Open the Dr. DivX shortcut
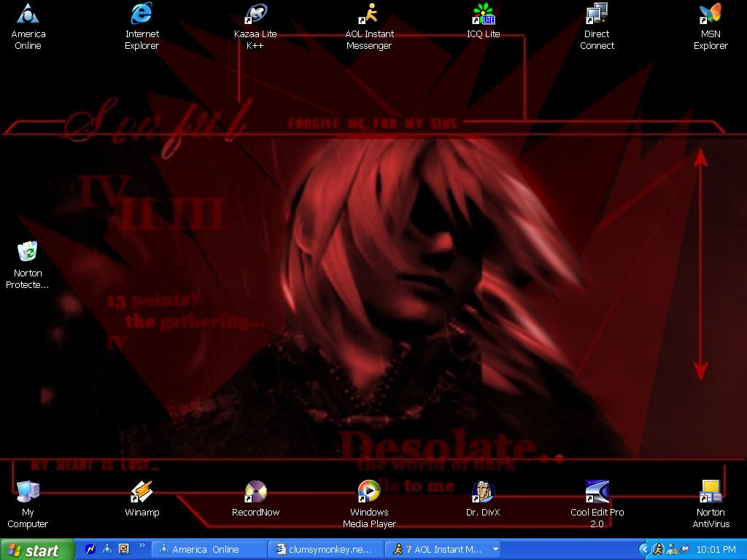Screen dimensions: 747x560 483,493
